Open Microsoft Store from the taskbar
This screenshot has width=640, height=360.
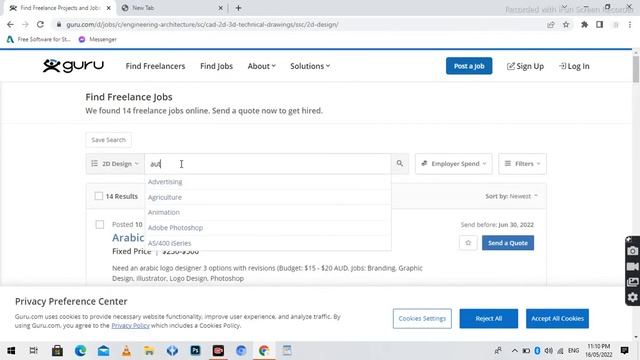point(57,351)
